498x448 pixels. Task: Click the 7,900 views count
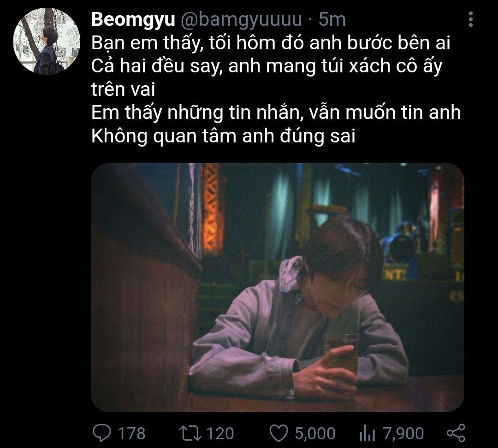(x=403, y=433)
